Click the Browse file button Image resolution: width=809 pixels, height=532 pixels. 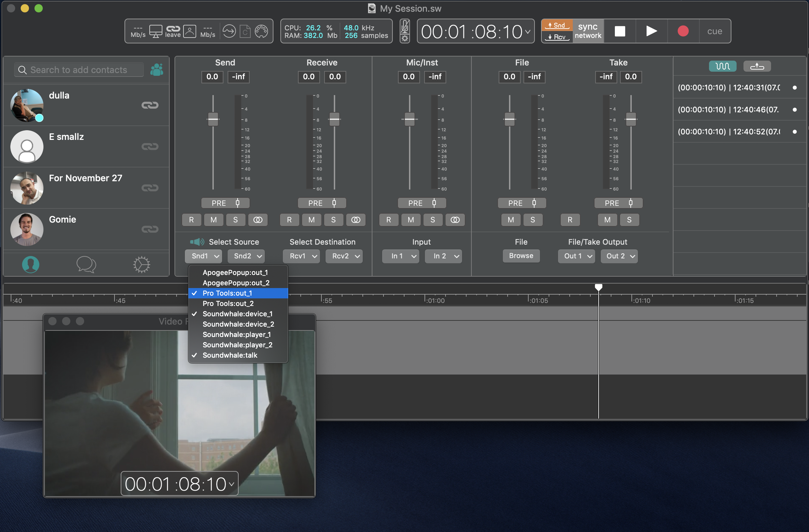coord(521,256)
